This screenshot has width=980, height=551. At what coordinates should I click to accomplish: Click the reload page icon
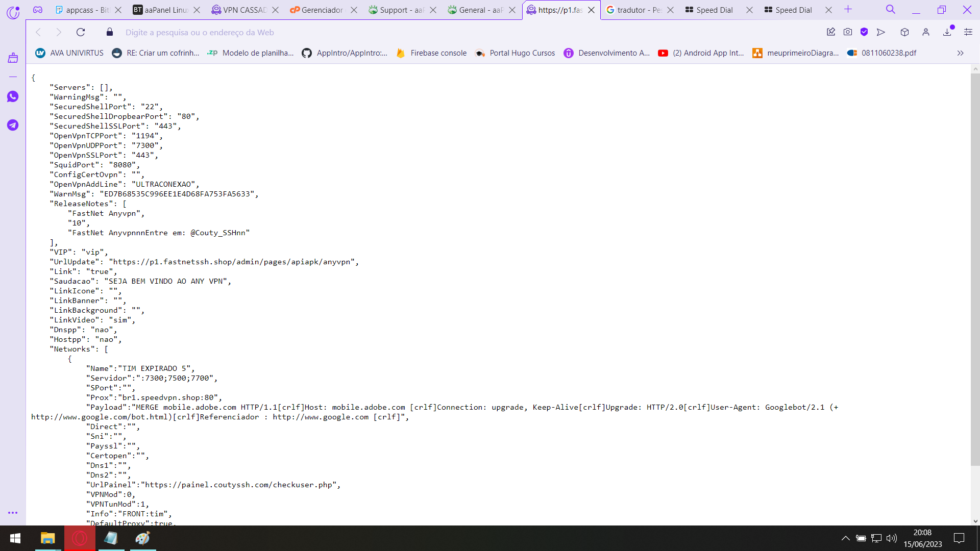click(x=81, y=32)
